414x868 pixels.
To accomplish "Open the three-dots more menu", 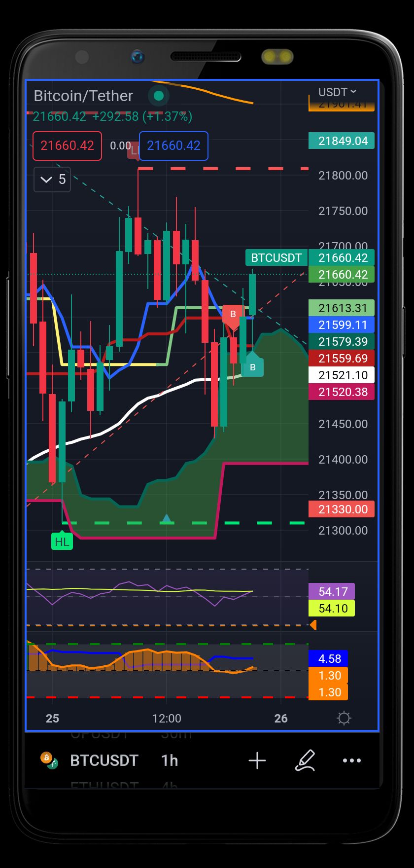I will pyautogui.click(x=352, y=761).
